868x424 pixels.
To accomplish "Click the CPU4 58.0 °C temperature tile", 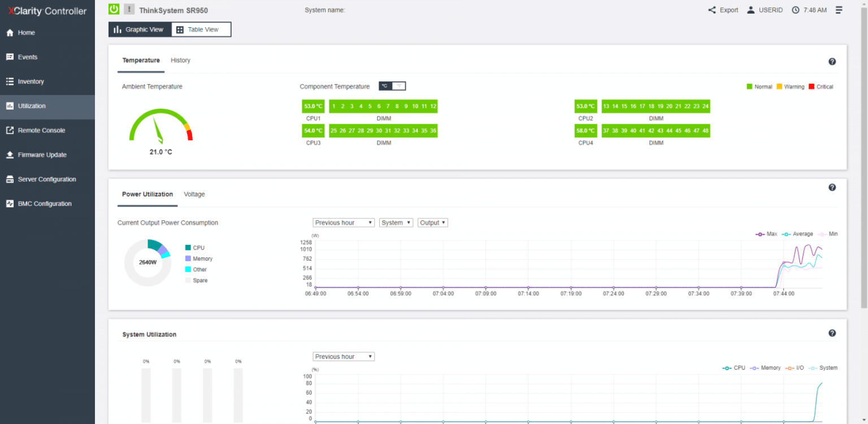I will pyautogui.click(x=586, y=131).
